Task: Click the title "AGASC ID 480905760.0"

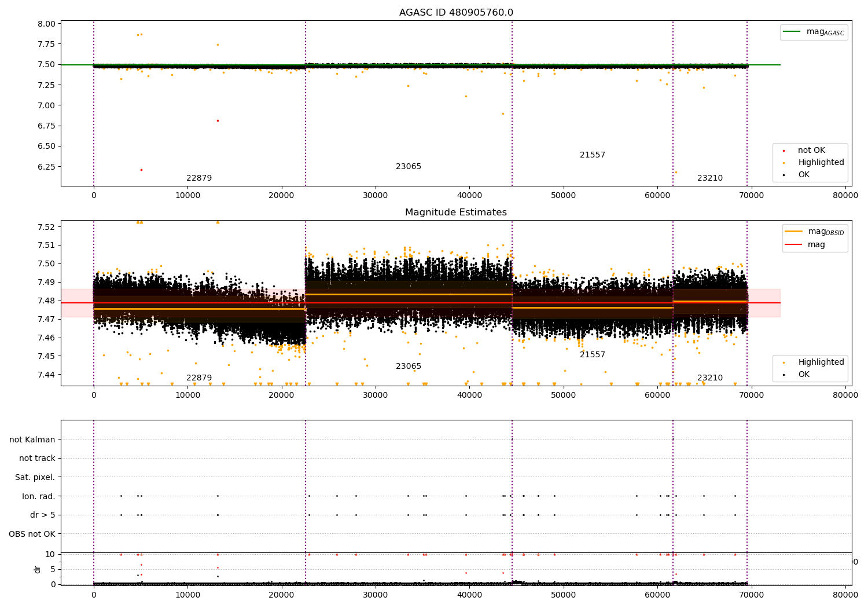Action: click(x=456, y=13)
